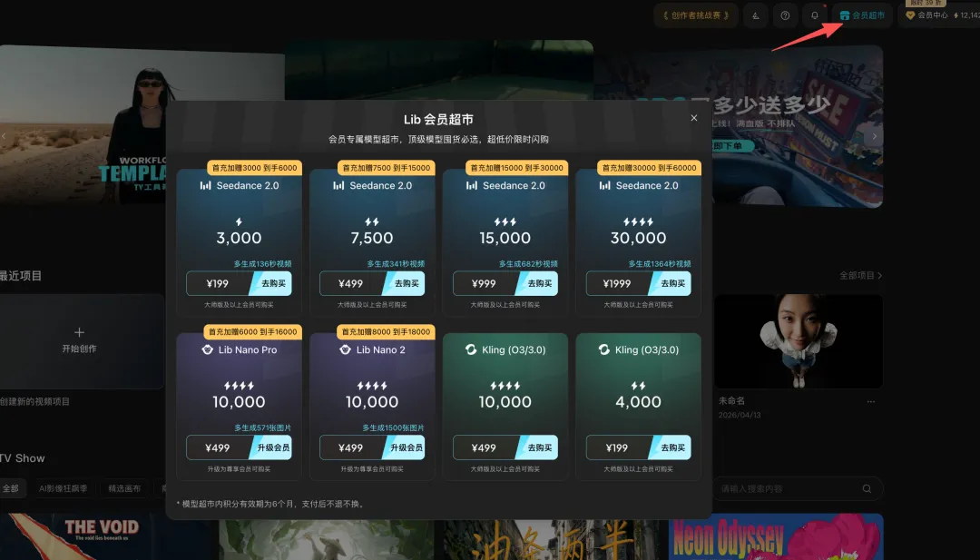Click the Lib 会员超市 dialog title
The image size is (980, 560).
438,120
